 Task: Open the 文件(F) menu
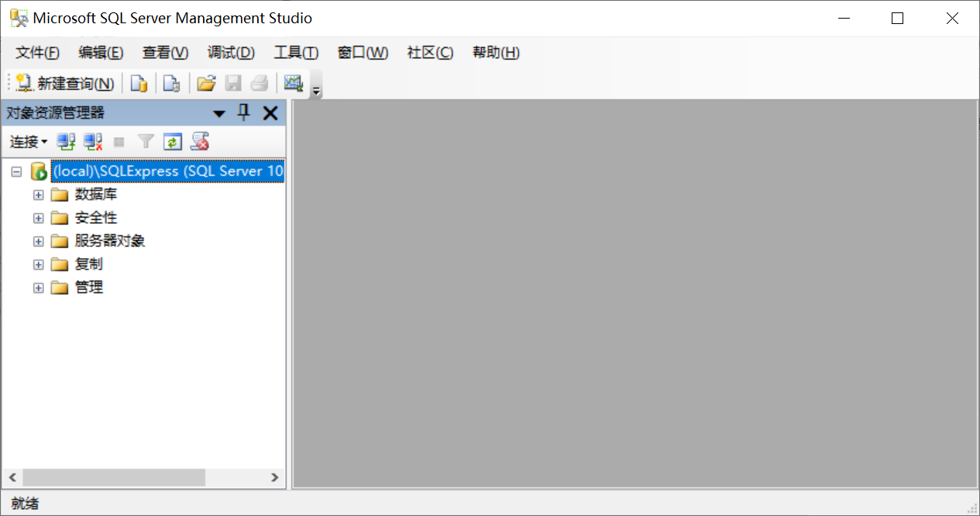[38, 53]
